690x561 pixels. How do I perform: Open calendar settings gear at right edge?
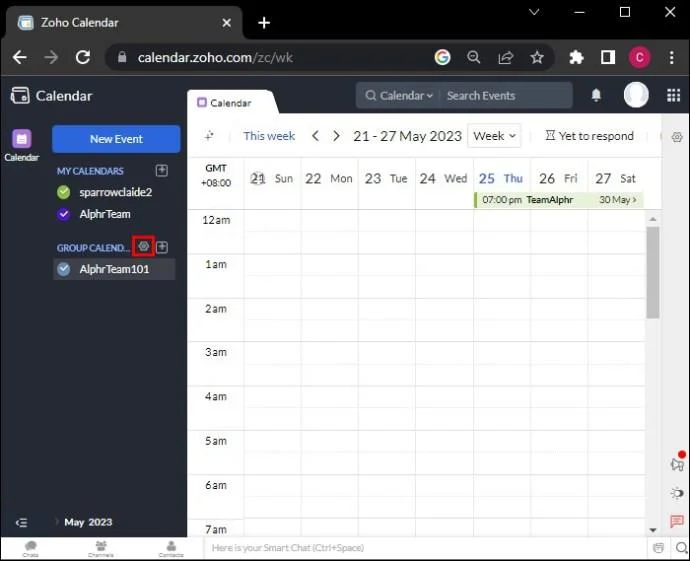click(x=677, y=137)
